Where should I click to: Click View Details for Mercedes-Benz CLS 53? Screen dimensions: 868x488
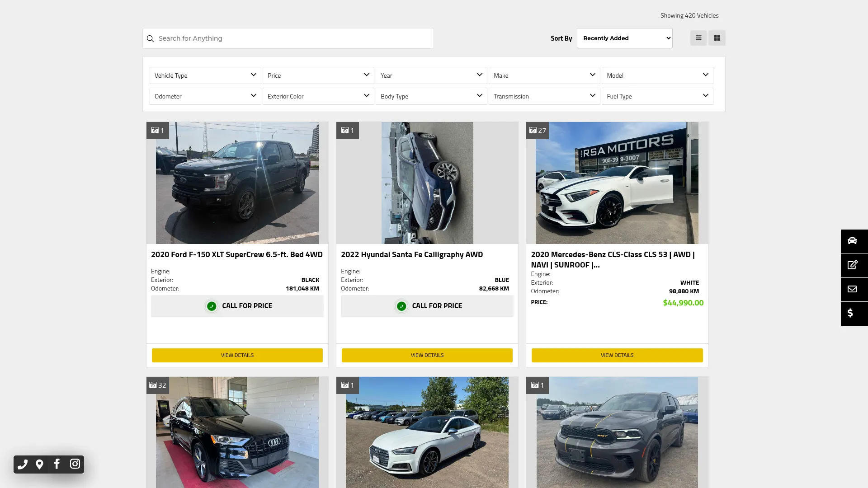point(617,355)
